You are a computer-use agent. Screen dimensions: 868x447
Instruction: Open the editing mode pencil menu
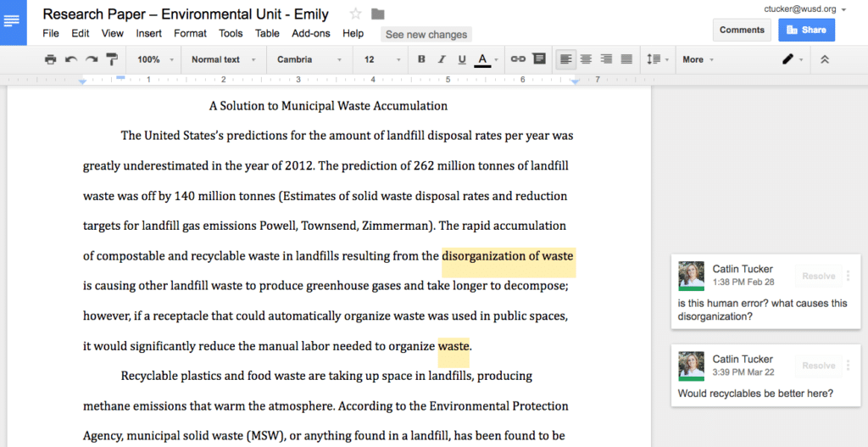coord(793,59)
